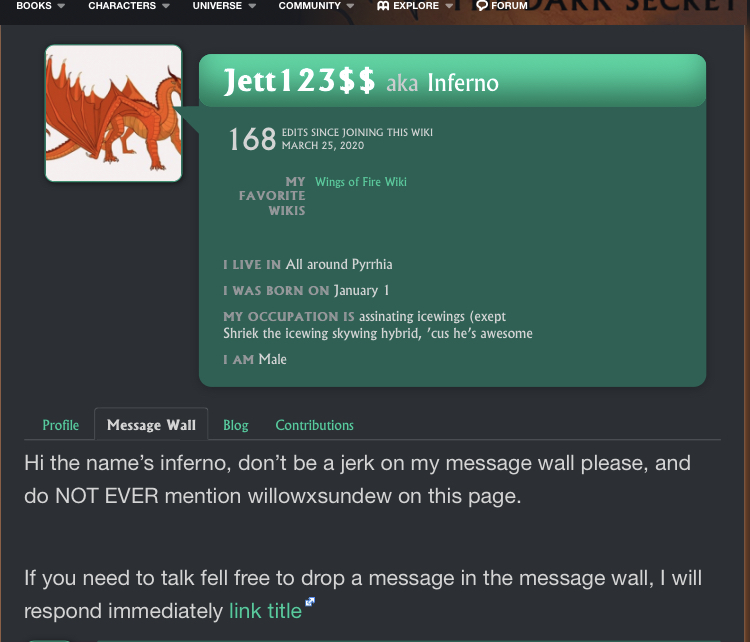Open the Characters menu
This screenshot has height=642, width=750.
122,6
